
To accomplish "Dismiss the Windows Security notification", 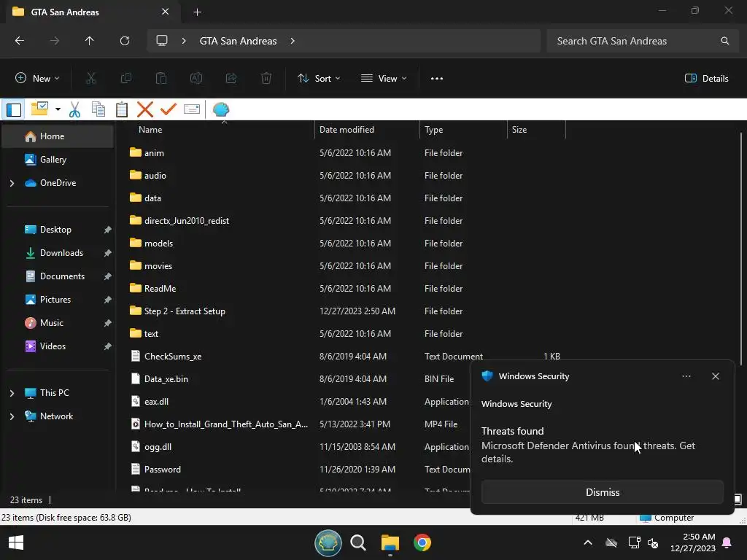I will [x=602, y=492].
